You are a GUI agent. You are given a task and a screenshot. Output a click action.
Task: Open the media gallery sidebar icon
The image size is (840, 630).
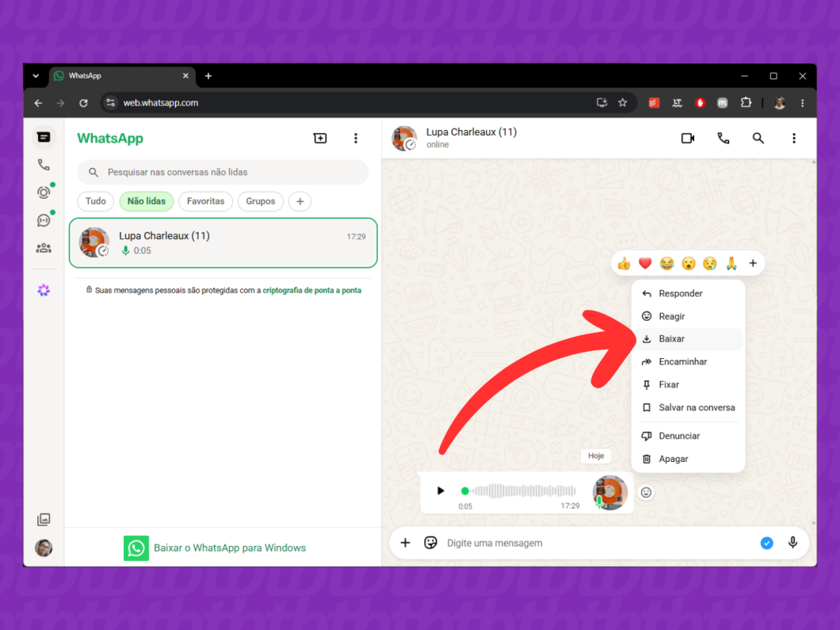44,519
